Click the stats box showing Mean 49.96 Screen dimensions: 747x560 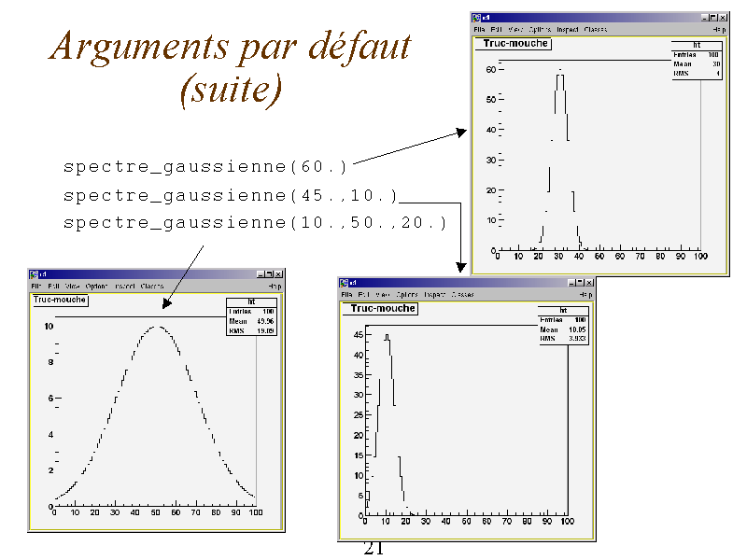tap(251, 316)
